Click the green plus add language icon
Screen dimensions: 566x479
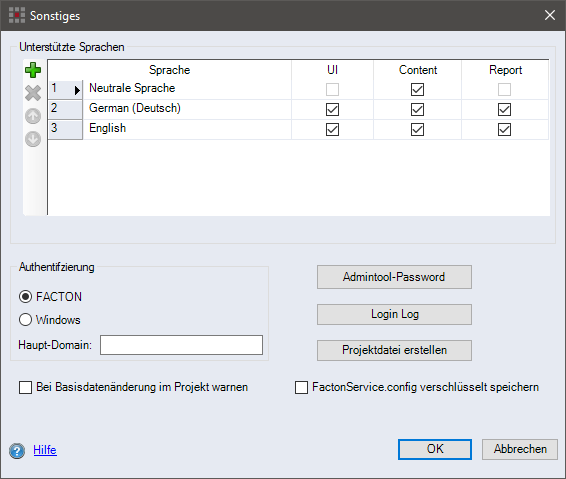point(33,70)
